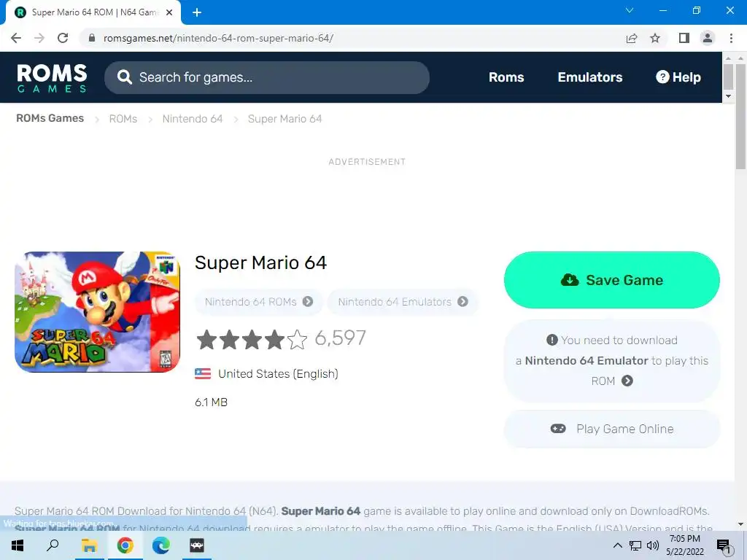
Task: Click the Super Mario 64 breadcrumb
Action: 285,119
